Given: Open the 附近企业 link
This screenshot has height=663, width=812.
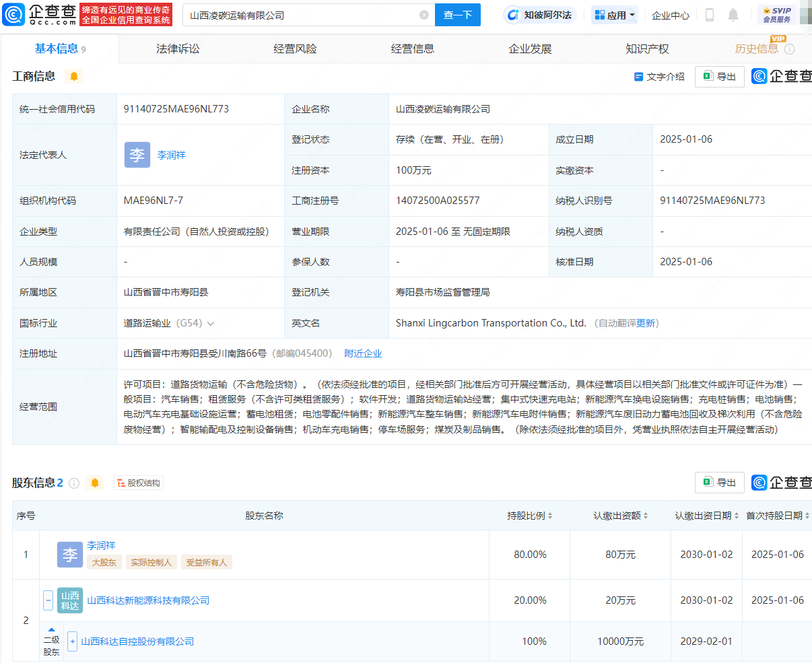Looking at the screenshot, I should [x=363, y=353].
